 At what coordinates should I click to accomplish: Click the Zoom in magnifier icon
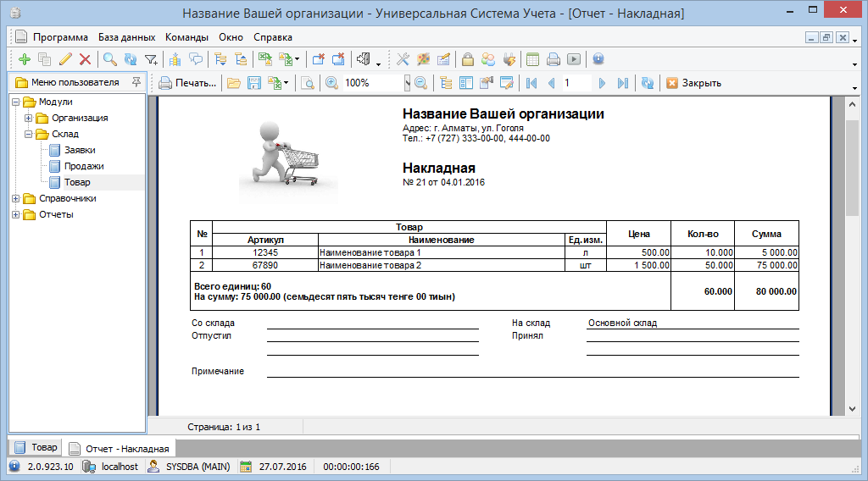click(331, 83)
